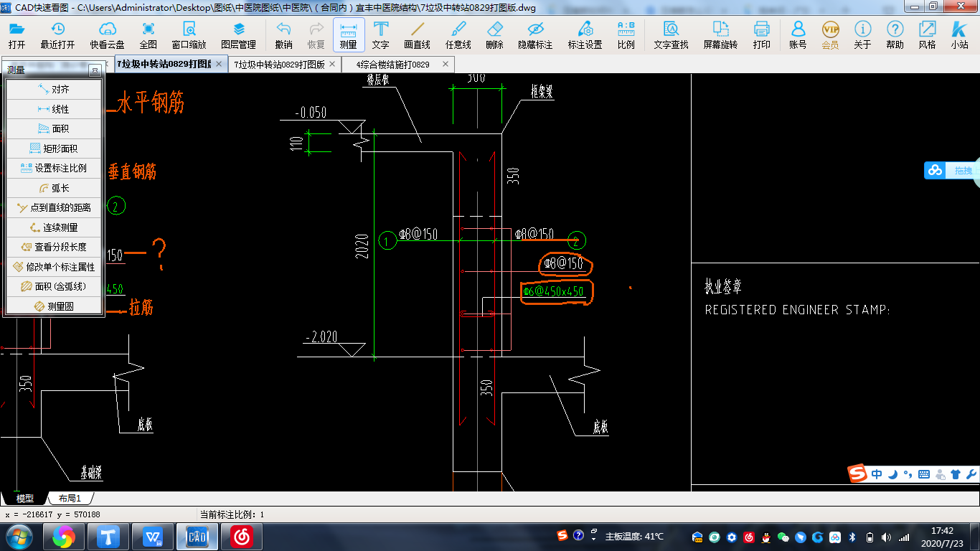Image resolution: width=980 pixels, height=551 pixels.
Task: Choose 对齐 in the measure panel
Action: [54, 90]
